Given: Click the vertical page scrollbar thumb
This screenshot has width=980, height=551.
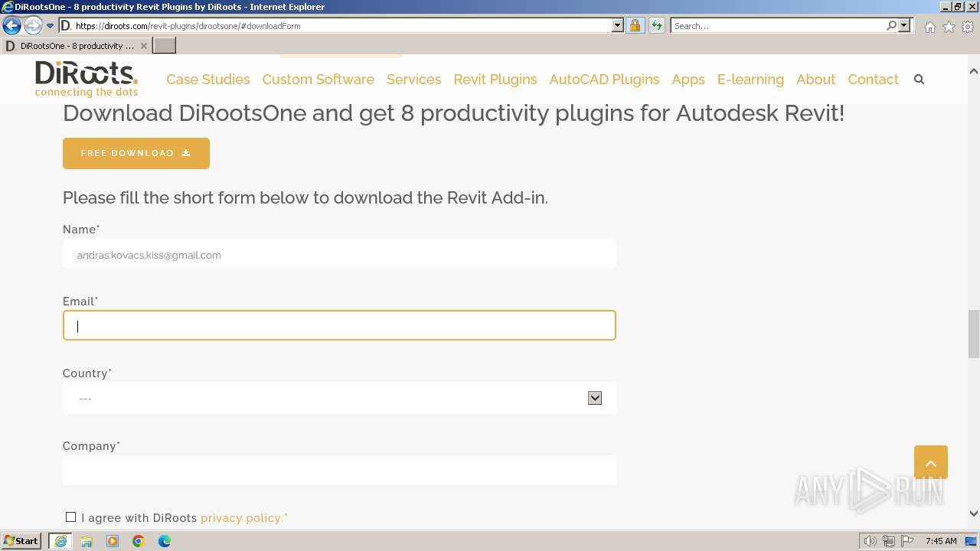Looking at the screenshot, I should [973, 334].
